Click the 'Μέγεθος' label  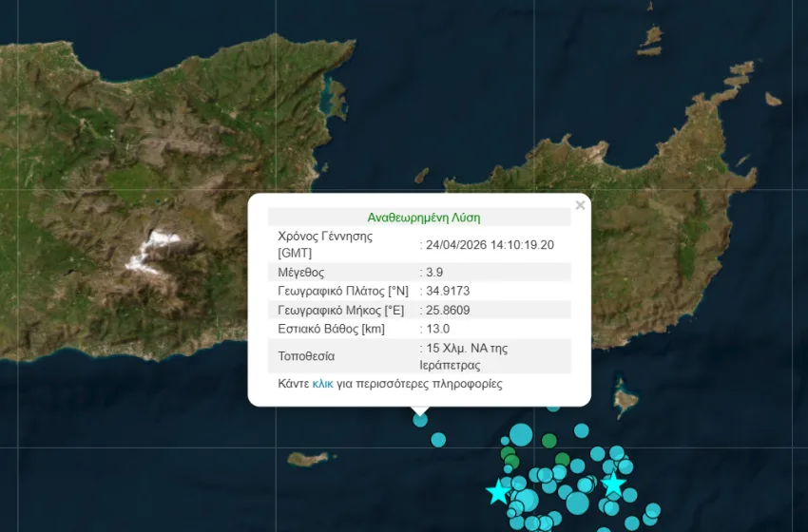[301, 272]
